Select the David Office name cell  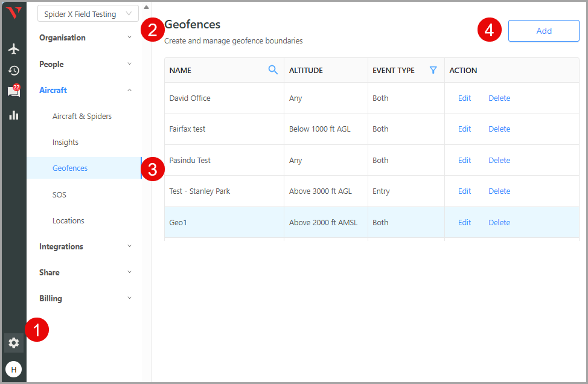coord(224,98)
